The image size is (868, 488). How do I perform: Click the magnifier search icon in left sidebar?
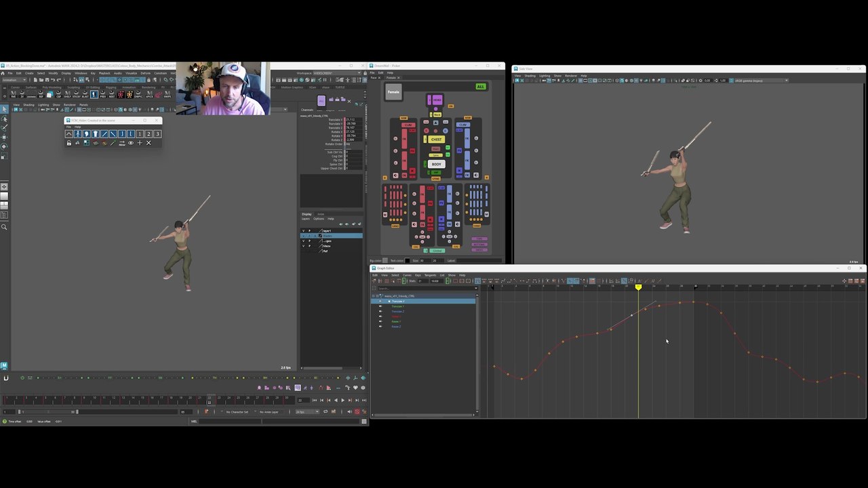point(4,227)
